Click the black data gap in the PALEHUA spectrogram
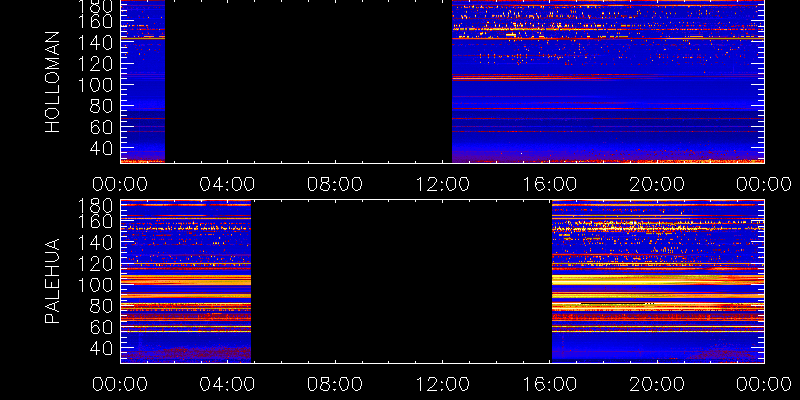 coord(401,281)
